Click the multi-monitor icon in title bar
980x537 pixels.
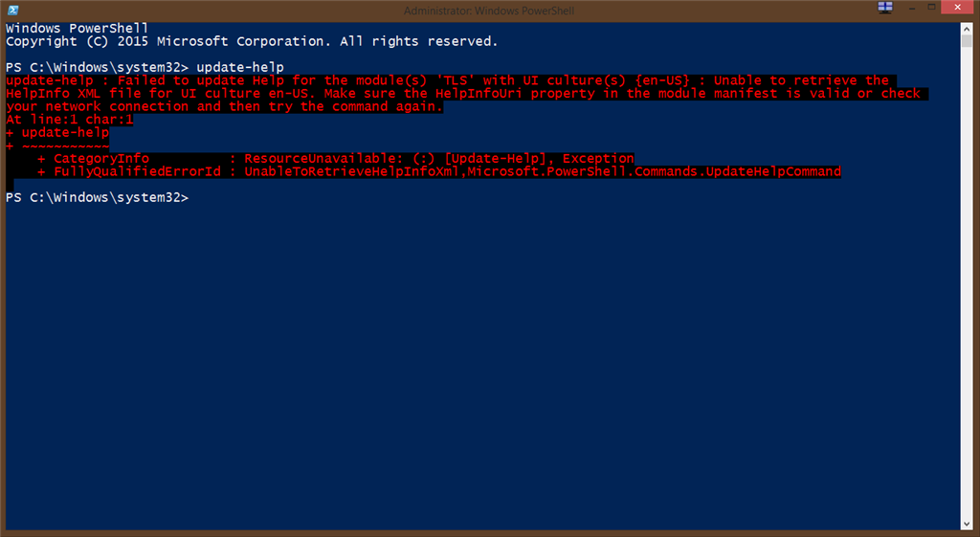(885, 8)
